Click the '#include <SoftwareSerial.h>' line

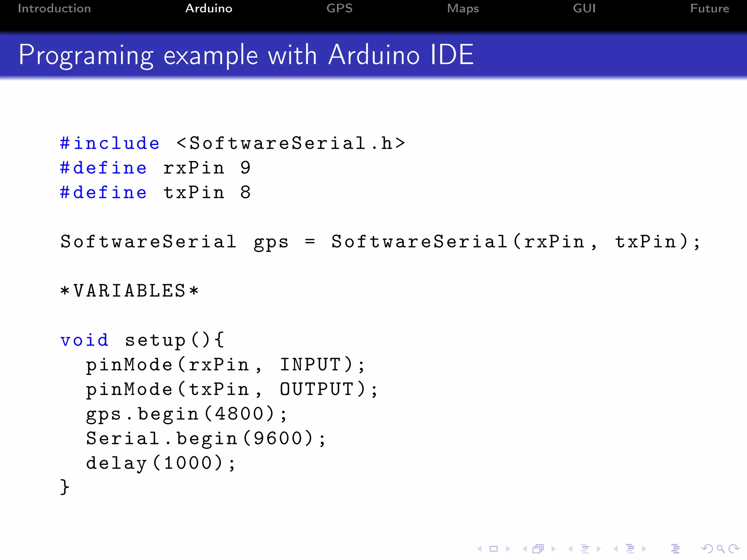[x=233, y=143]
